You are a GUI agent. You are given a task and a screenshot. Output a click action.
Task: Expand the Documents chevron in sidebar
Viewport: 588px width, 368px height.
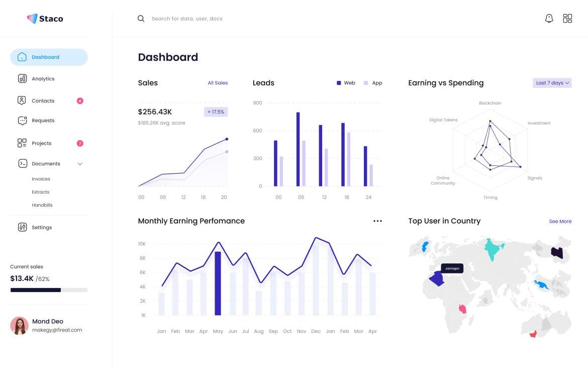click(80, 164)
